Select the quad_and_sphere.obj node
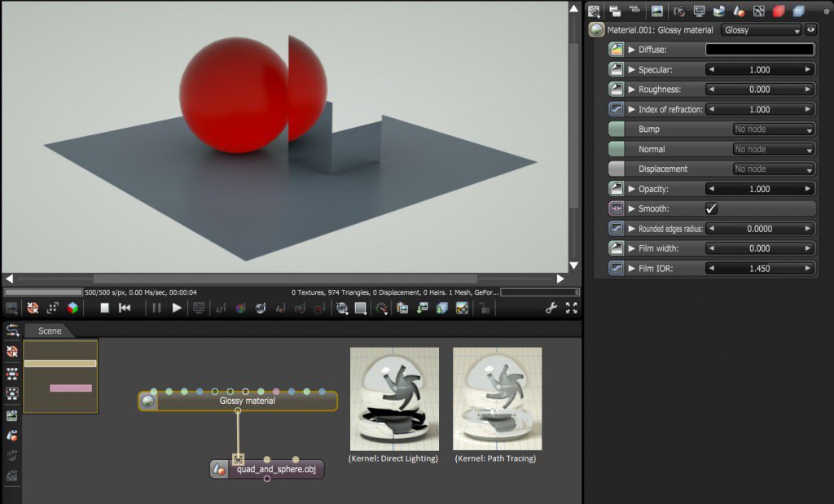Image resolution: width=834 pixels, height=504 pixels. [277, 469]
